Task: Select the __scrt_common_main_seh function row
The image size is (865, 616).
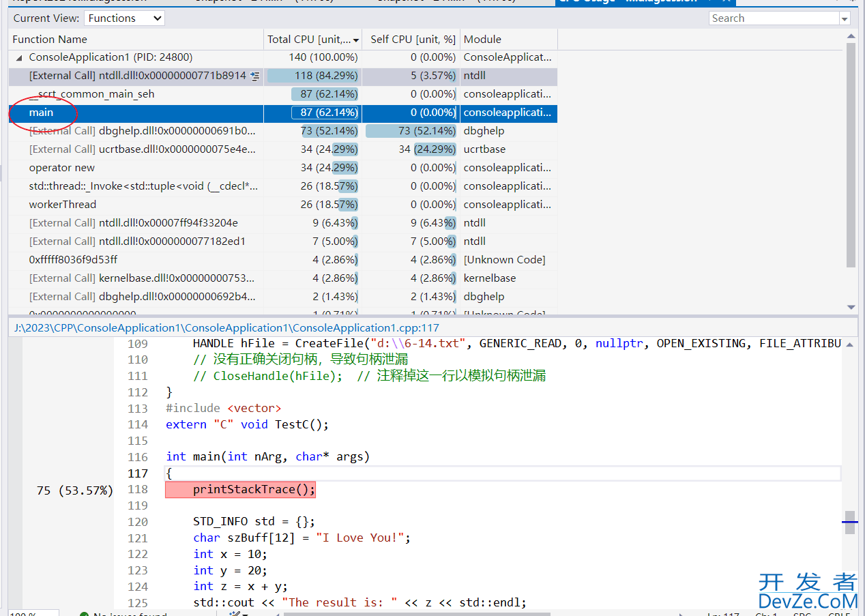Action: coord(283,94)
